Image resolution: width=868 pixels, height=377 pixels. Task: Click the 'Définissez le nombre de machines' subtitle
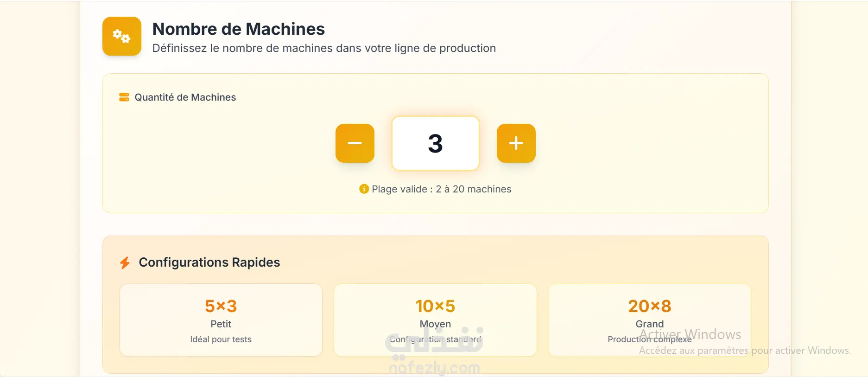click(x=324, y=48)
